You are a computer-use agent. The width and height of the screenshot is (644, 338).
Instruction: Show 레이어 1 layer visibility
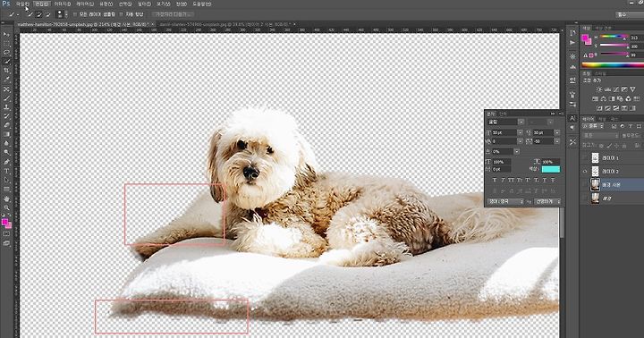585,158
